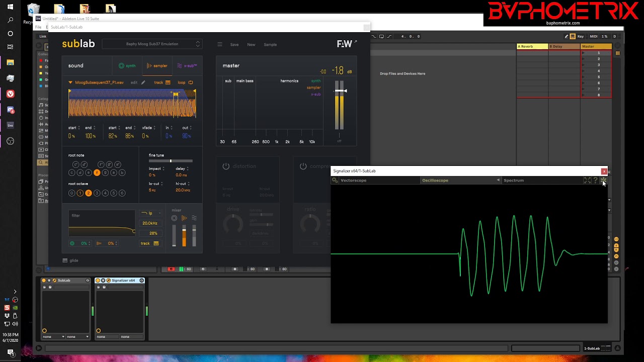
Task: Click the edit pencil icon next to sample name
Action: click(x=143, y=82)
